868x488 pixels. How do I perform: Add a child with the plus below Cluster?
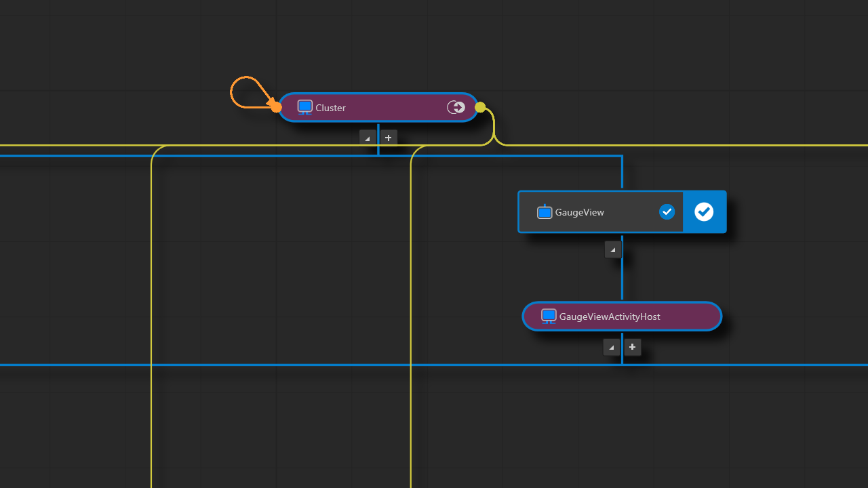389,138
